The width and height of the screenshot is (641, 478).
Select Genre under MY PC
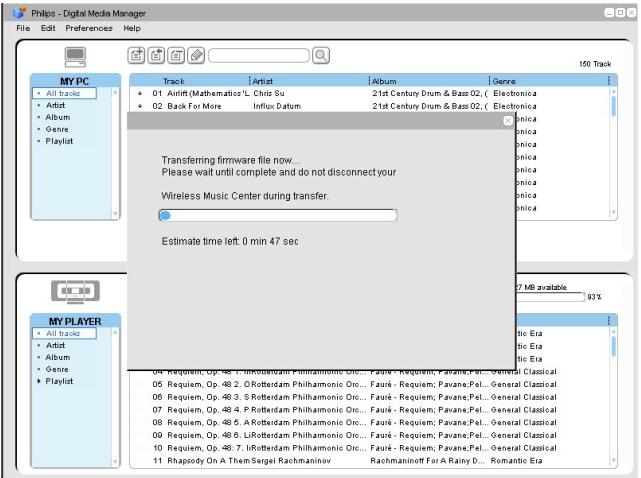coord(57,129)
